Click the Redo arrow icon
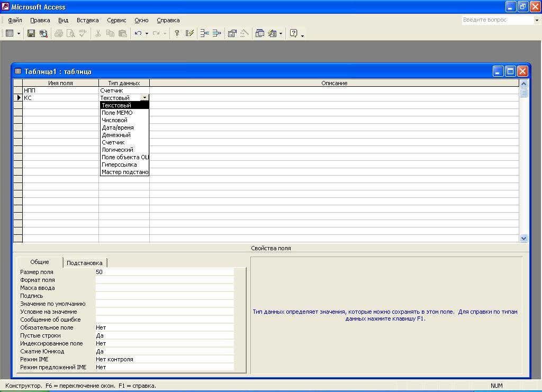 point(156,33)
